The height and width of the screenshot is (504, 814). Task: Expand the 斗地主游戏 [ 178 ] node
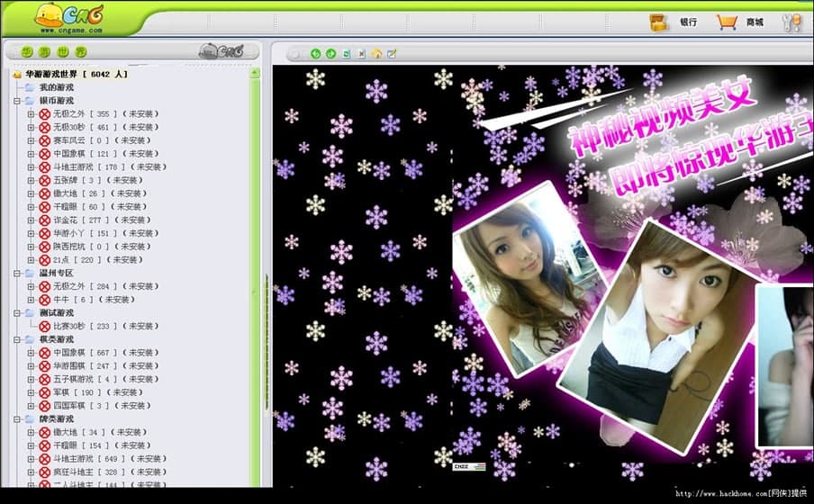(x=31, y=167)
